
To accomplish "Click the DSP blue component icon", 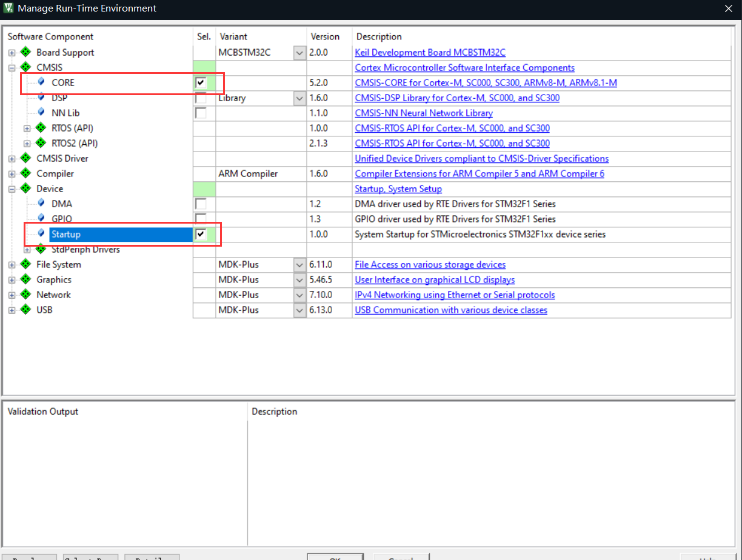I will click(41, 97).
